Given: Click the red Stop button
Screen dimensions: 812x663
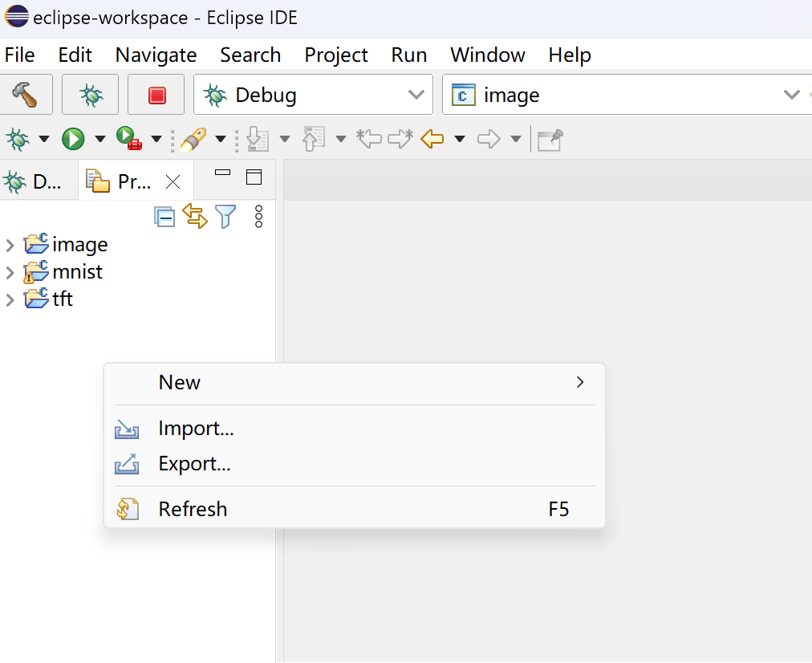Looking at the screenshot, I should [x=156, y=95].
